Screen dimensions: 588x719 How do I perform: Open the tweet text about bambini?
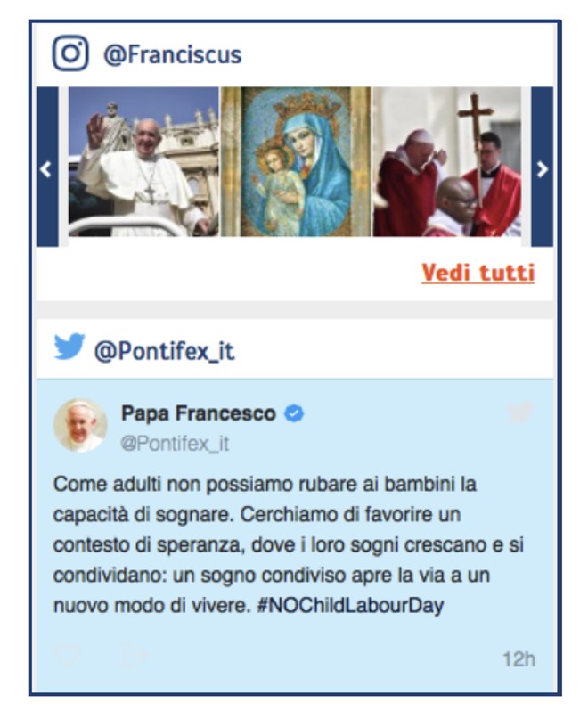[288, 544]
